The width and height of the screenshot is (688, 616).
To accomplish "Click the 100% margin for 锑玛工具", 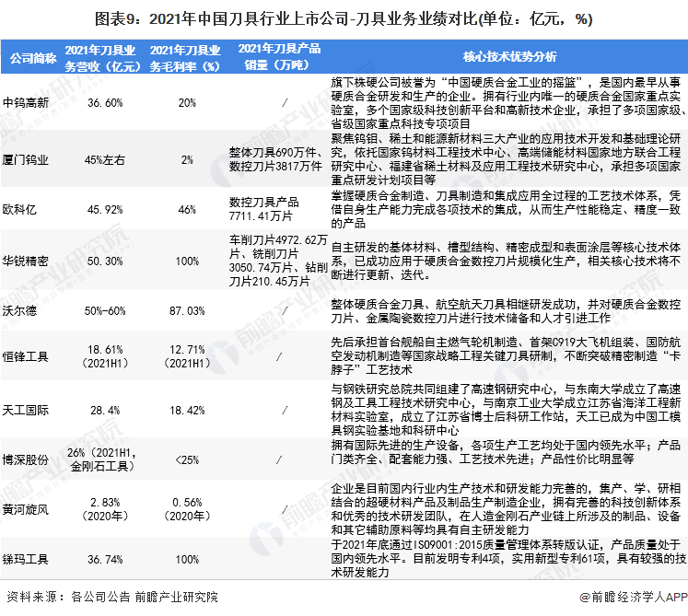I will point(187,560).
